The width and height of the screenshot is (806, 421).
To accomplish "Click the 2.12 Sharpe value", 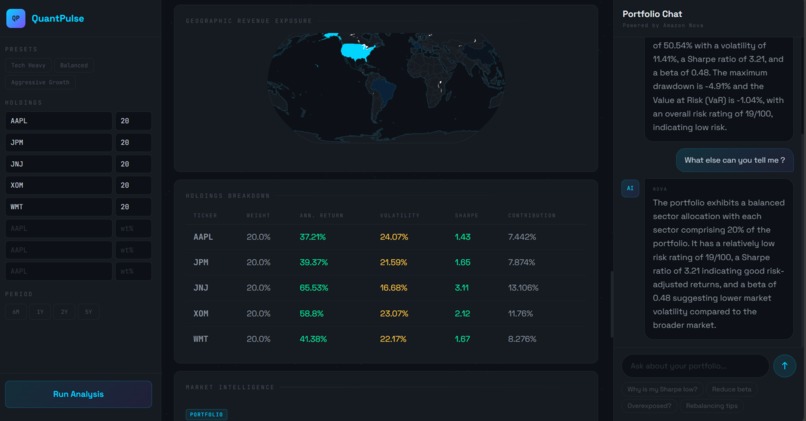I will (462, 314).
